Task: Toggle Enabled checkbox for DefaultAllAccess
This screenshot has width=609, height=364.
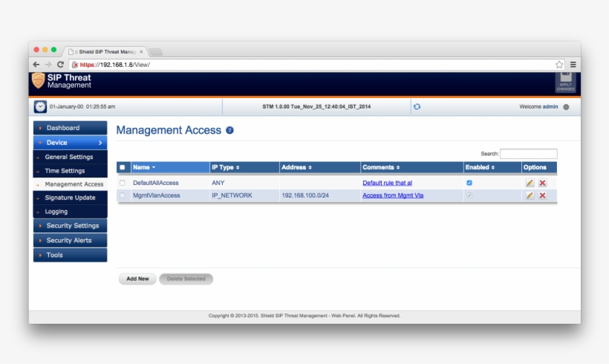Action: point(469,182)
